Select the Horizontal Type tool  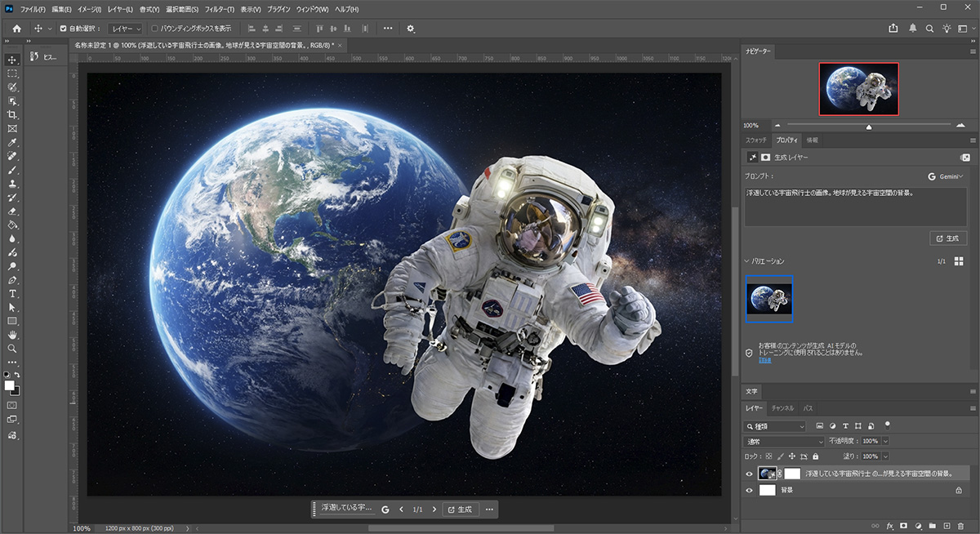pyautogui.click(x=11, y=294)
